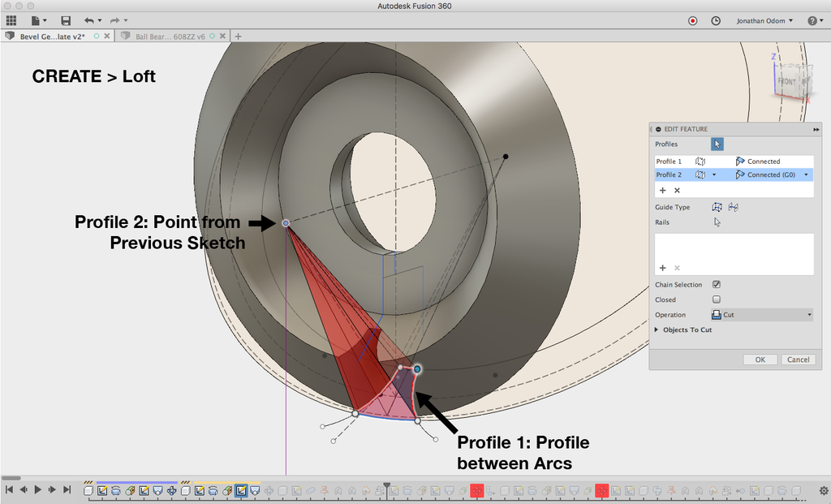Save the design with the disk icon
Screen dimensions: 831x504
(x=66, y=20)
